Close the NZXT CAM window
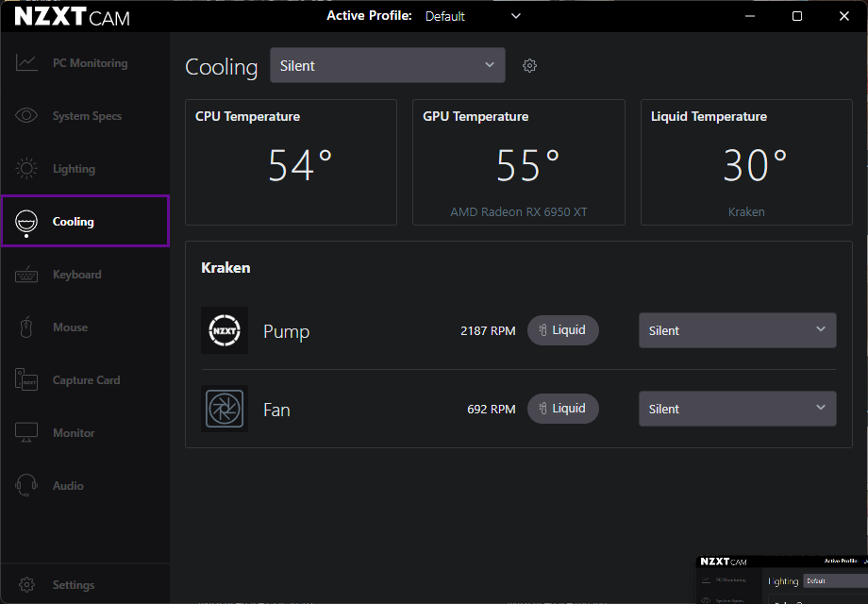Image resolution: width=868 pixels, height=604 pixels. click(x=843, y=16)
